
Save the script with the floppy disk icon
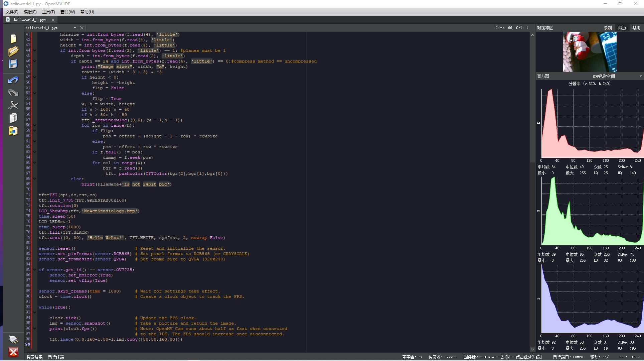(13, 64)
